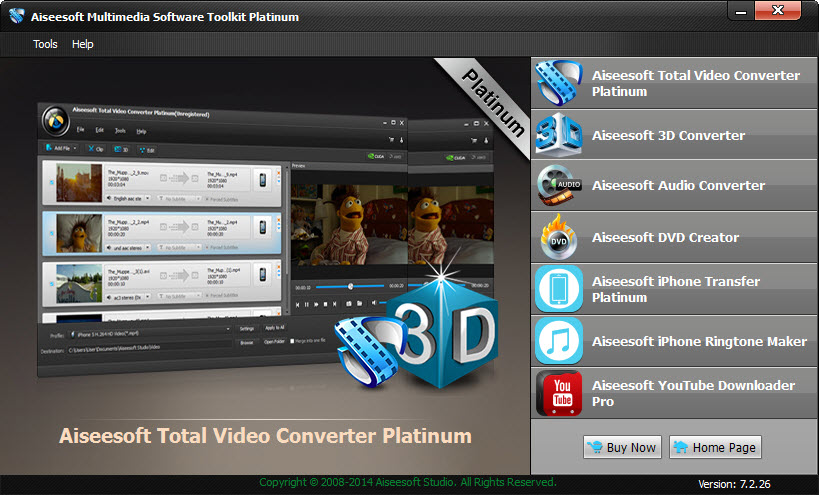Click the Aiseesoft logo in the title bar
This screenshot has height=495, width=819.
point(16,16)
